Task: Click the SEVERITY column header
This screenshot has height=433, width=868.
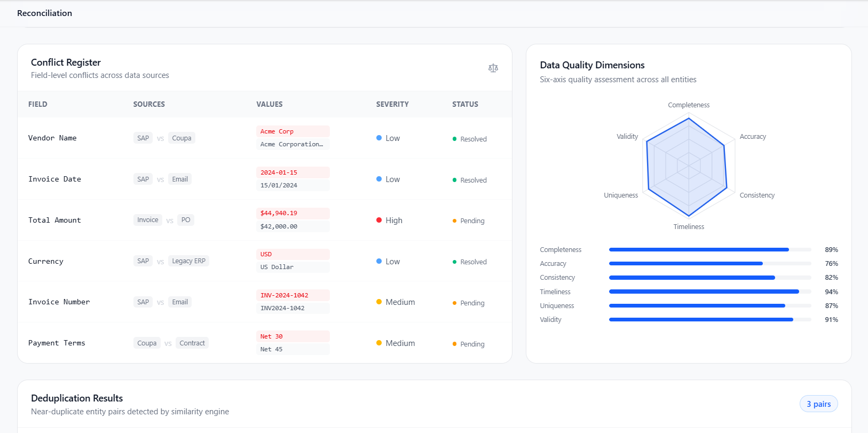Action: tap(392, 104)
